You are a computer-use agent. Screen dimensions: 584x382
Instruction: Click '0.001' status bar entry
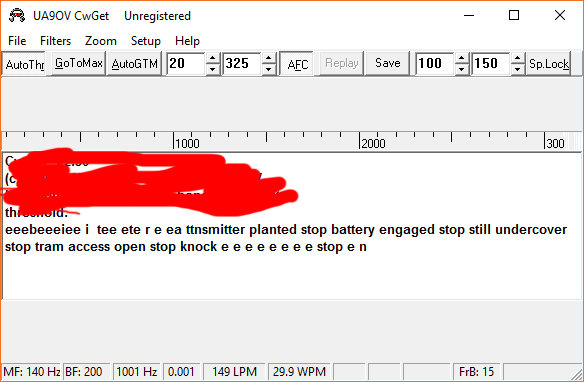pos(181,372)
